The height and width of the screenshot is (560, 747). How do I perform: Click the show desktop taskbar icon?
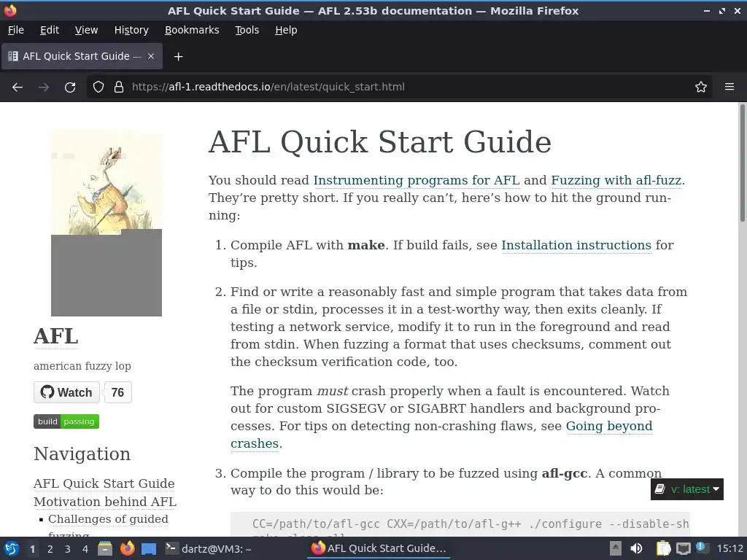point(149,548)
